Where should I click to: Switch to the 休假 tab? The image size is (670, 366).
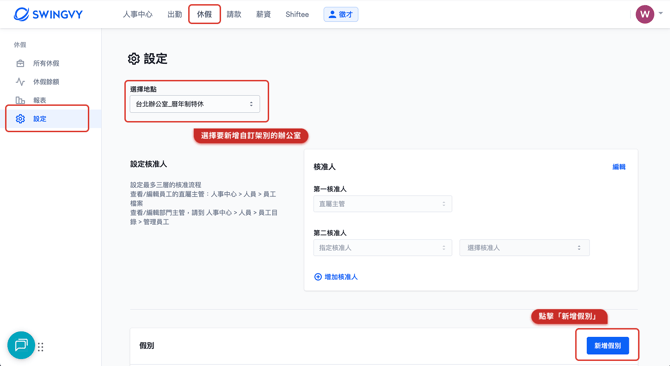click(204, 14)
